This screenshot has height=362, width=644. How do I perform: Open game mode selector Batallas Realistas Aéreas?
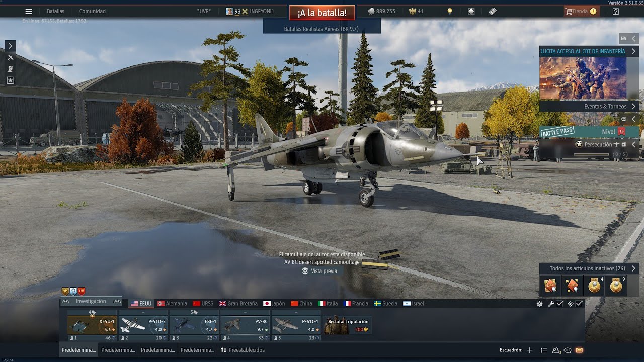click(x=321, y=29)
